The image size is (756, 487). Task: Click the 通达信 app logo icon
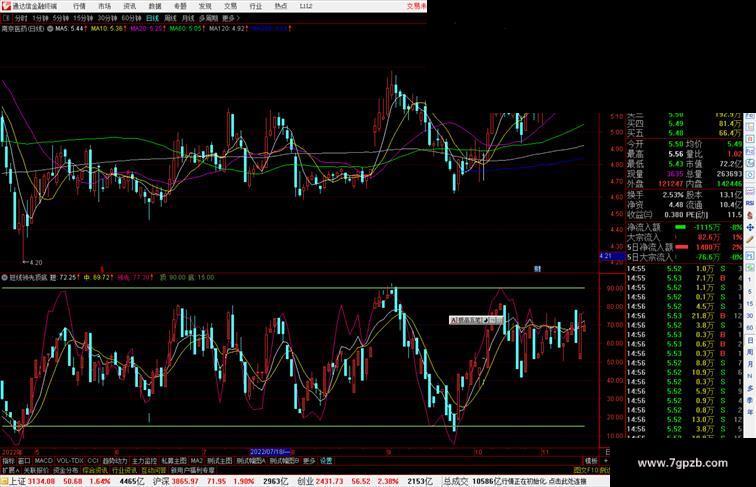[x=6, y=6]
